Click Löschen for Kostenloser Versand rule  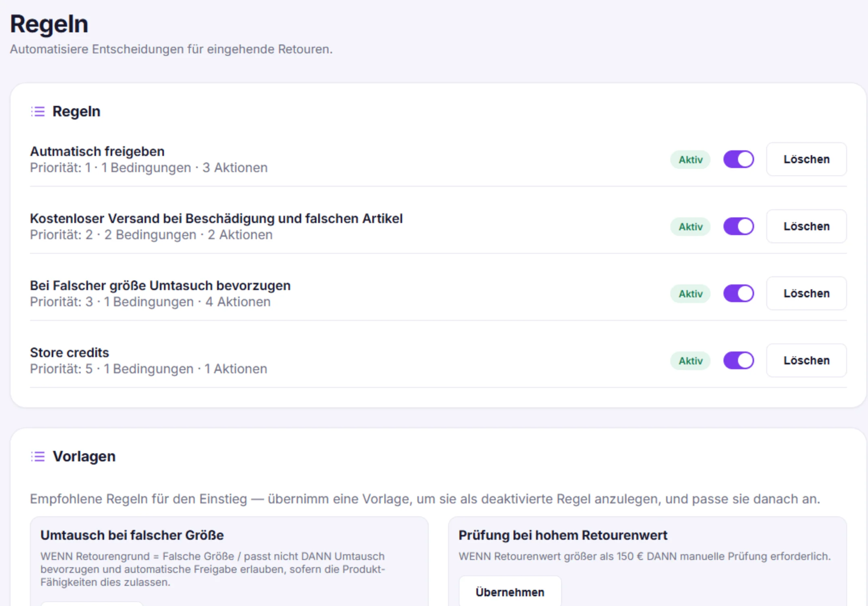806,226
